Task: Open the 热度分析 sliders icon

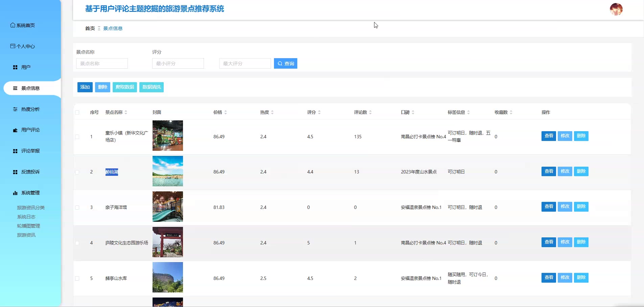Action: [x=15, y=109]
